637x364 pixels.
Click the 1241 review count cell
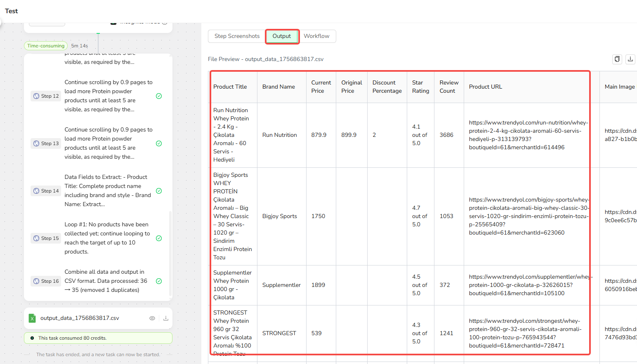coord(449,333)
